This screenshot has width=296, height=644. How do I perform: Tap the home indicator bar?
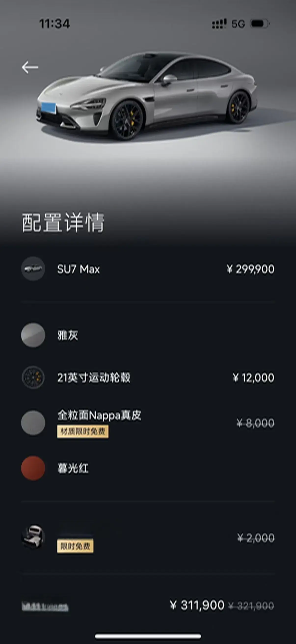point(148,636)
